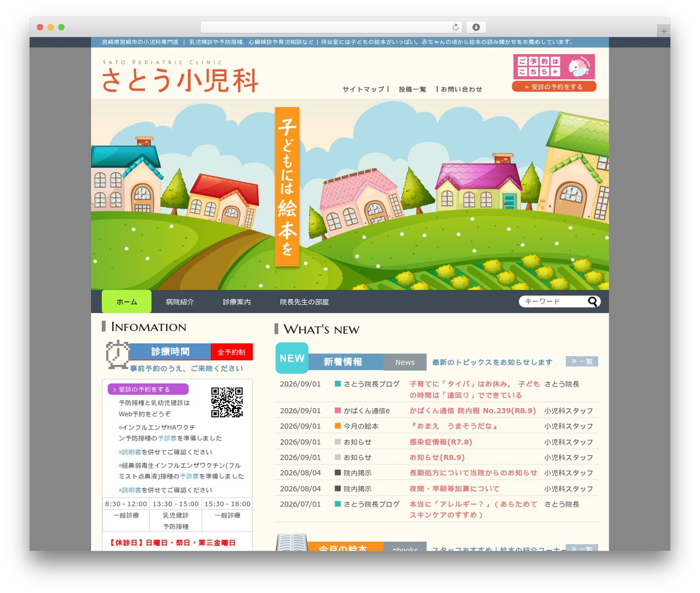The image size is (700, 593).
Task: Click the 予診票 link for フルミスト点鼻液
Action: coord(189,476)
